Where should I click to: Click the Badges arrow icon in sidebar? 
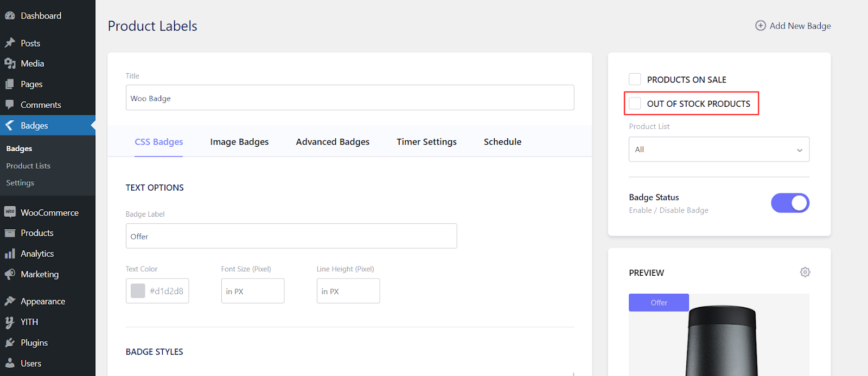(x=10, y=125)
